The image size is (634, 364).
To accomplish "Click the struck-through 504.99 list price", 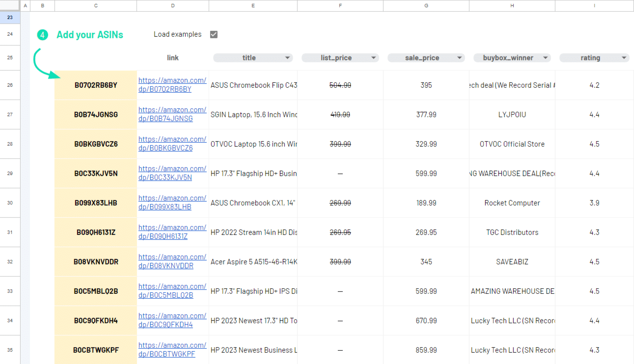I will 340,85.
